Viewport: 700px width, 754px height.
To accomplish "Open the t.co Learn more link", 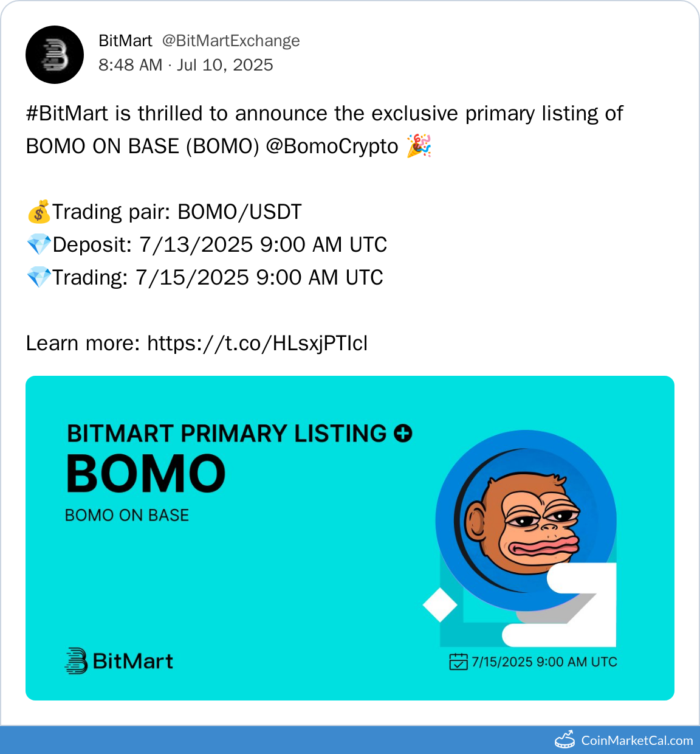I will [258, 344].
